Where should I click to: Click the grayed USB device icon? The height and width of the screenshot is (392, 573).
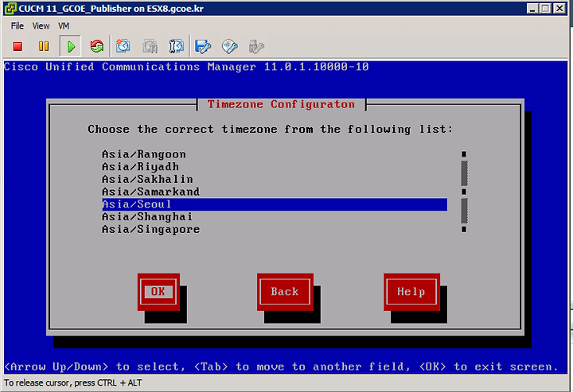point(256,46)
